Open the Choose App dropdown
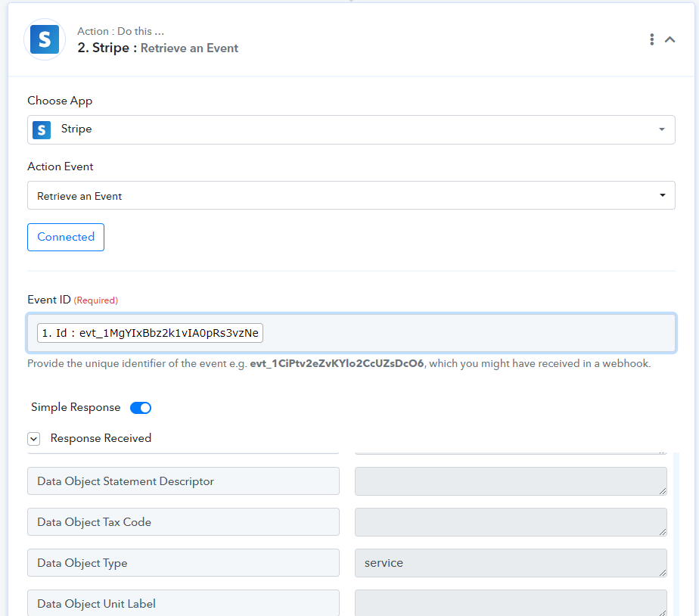 pos(351,129)
